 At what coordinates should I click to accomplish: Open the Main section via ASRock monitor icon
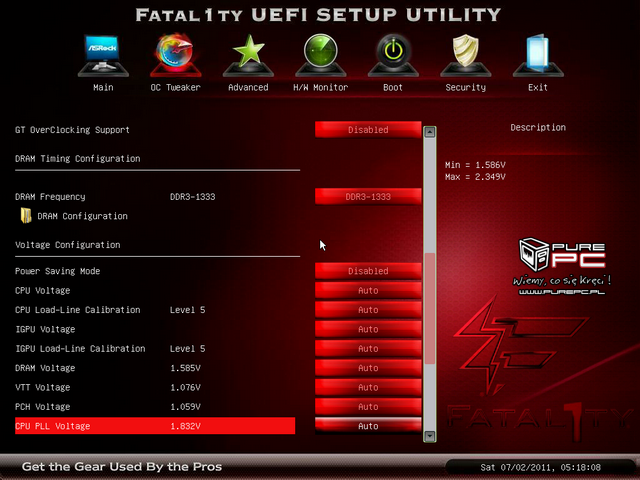pos(103,56)
